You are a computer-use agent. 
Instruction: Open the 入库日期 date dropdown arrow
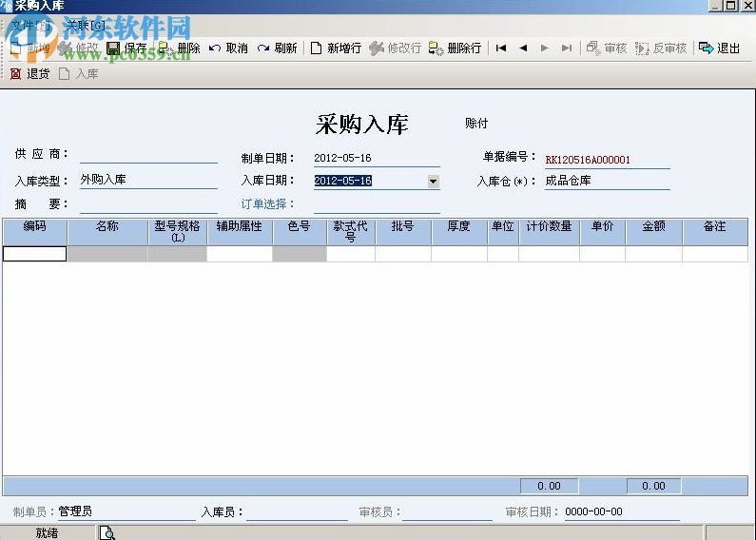(433, 182)
